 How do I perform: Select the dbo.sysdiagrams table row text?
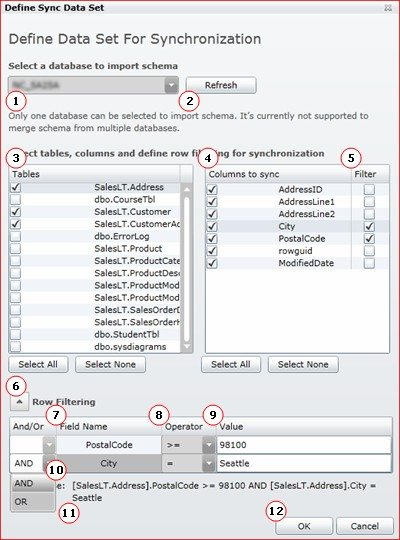(130, 347)
